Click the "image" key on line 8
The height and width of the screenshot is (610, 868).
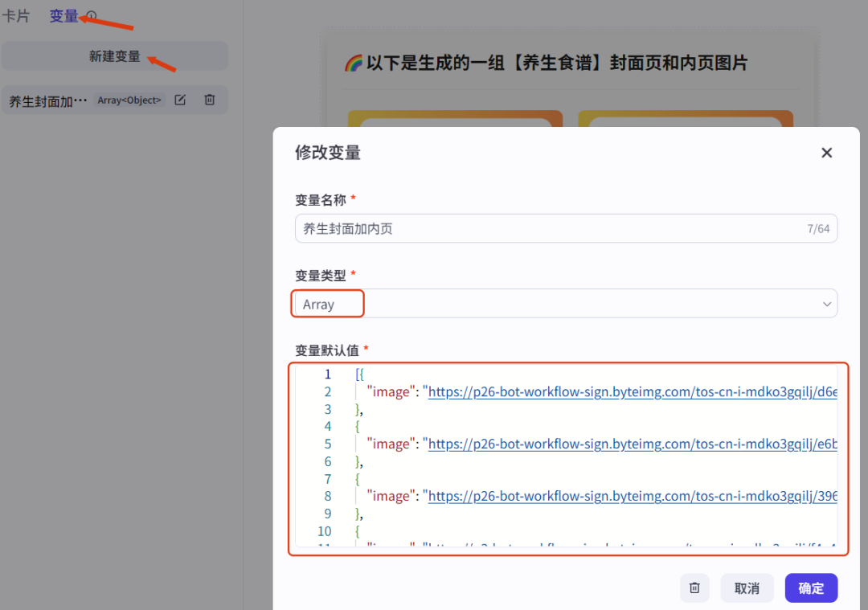tap(391, 496)
